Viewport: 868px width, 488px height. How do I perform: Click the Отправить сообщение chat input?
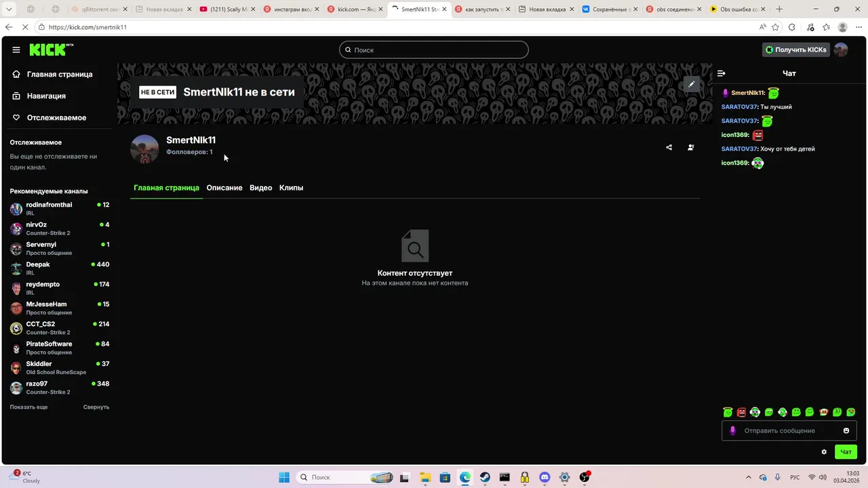(789, 430)
